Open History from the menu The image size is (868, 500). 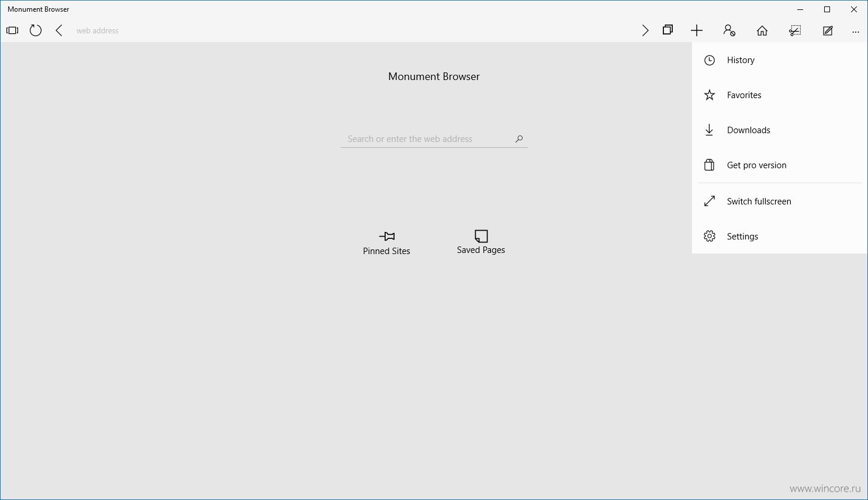click(x=780, y=60)
